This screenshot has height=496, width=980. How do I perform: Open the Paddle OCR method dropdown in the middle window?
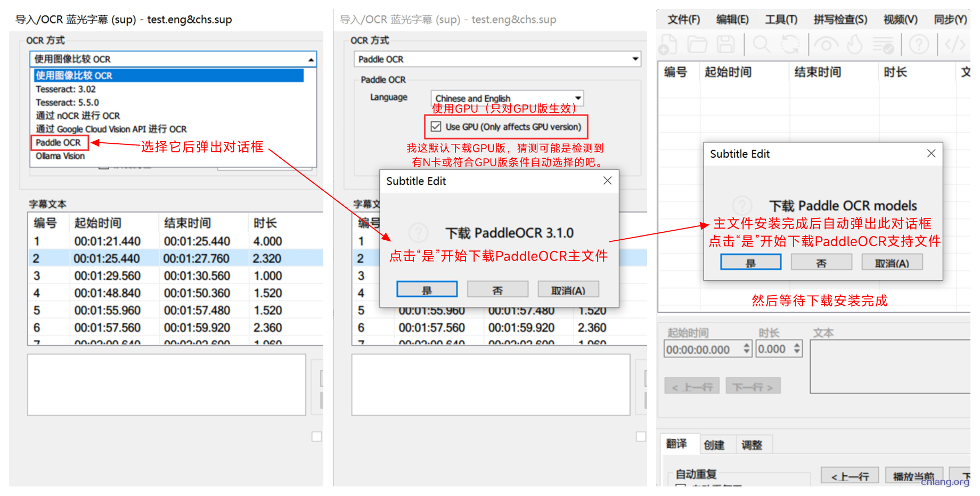pyautogui.click(x=635, y=59)
